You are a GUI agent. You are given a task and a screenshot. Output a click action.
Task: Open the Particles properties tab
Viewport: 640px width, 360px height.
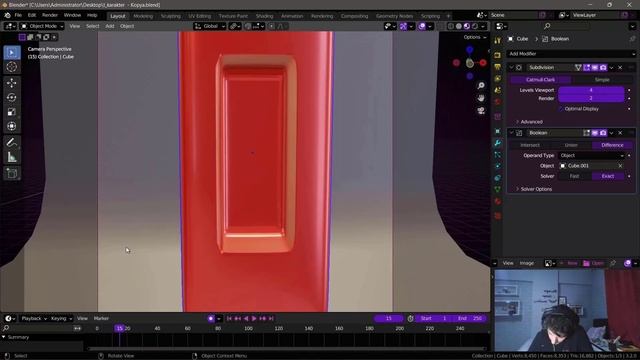pos(498,155)
